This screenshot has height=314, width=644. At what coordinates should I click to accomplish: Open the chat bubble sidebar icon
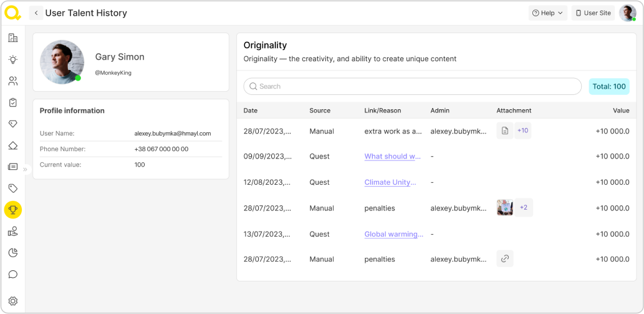pos(12,274)
